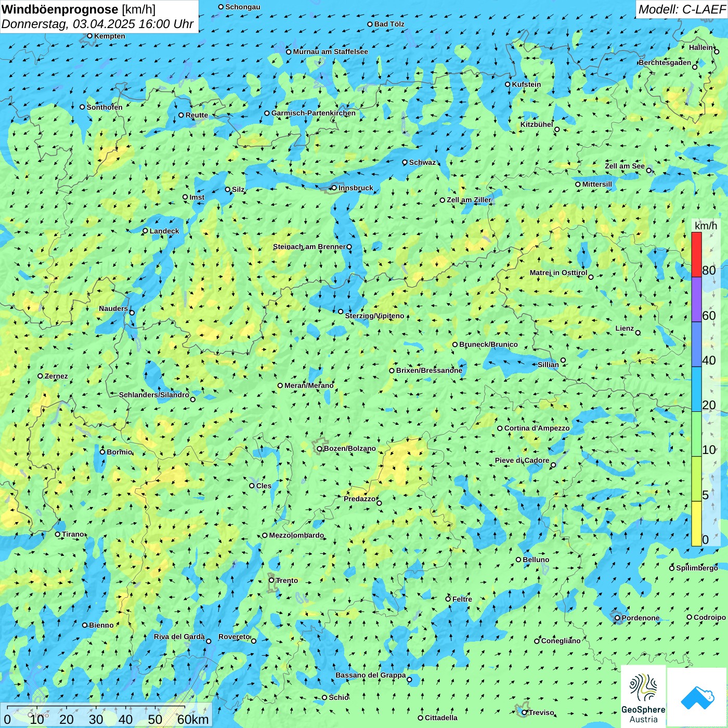Click the 'Bad Tölz' label
728x728 pixels.
(x=389, y=24)
